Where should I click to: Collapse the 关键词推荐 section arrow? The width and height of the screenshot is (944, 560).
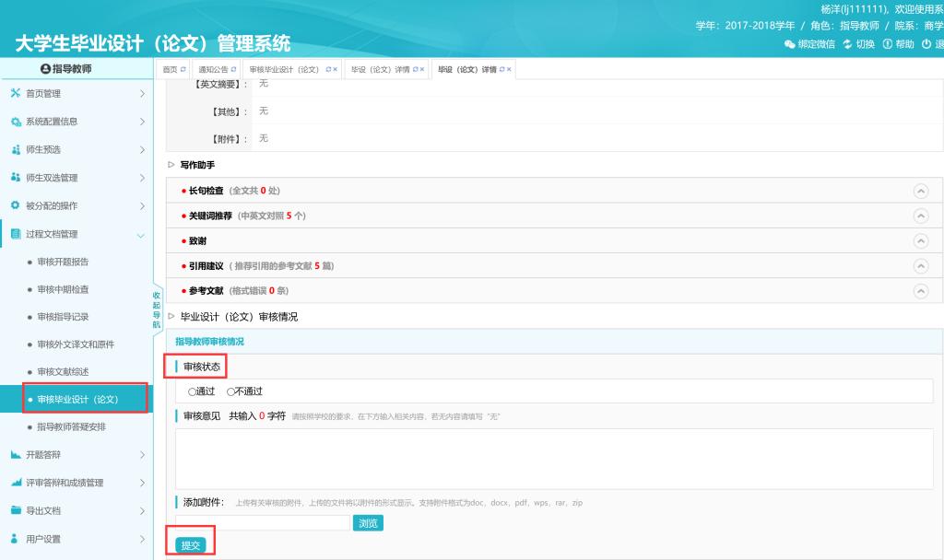[x=919, y=216]
